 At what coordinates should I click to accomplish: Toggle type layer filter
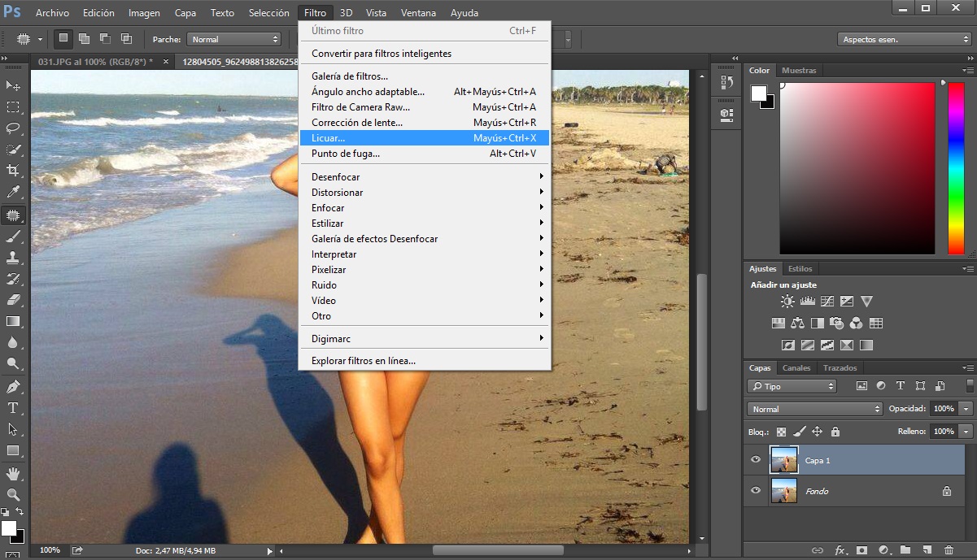click(901, 386)
